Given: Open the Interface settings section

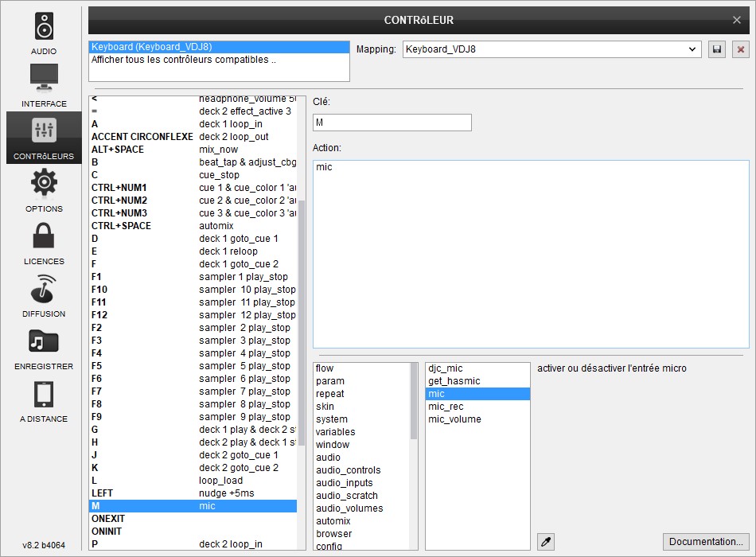Looking at the screenshot, I should tap(44, 85).
